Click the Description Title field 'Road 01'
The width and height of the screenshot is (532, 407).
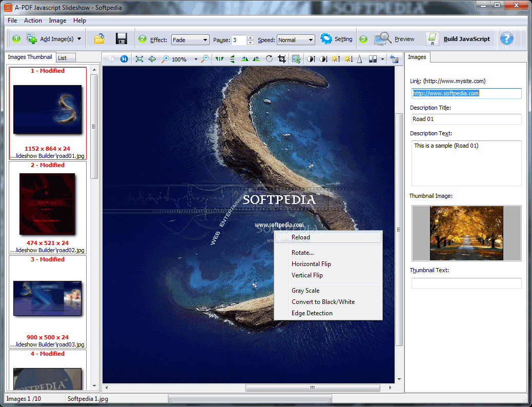coord(466,119)
